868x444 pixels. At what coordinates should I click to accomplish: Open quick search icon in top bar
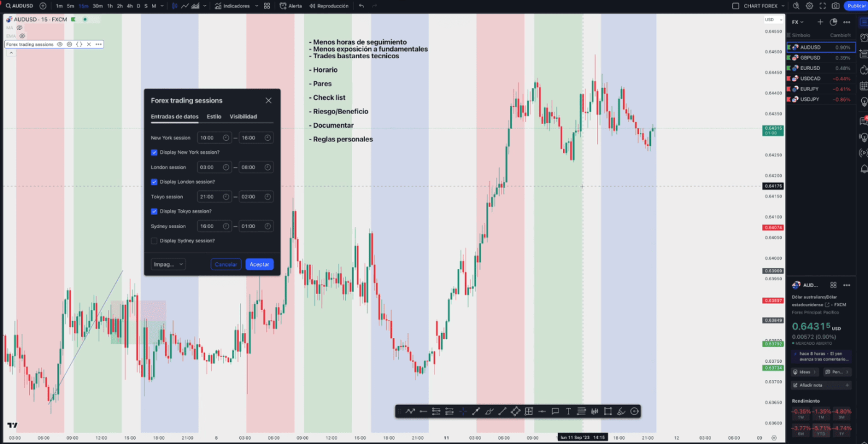796,6
